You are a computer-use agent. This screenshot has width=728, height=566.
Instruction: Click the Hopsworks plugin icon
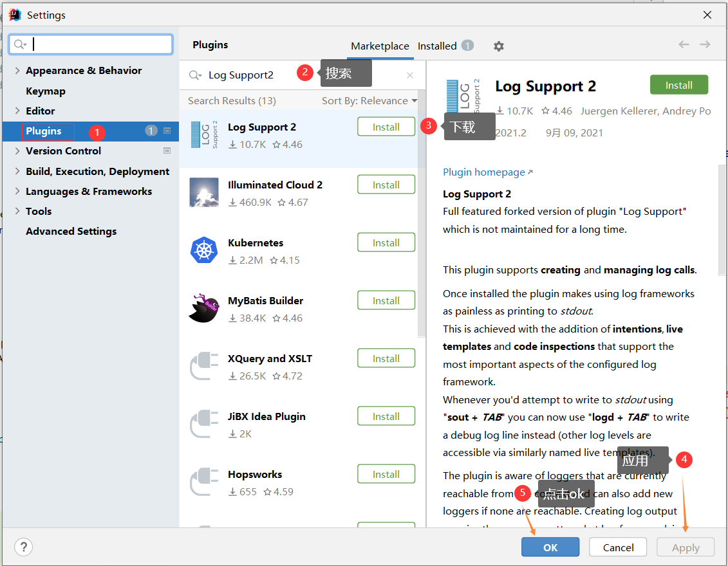tap(204, 482)
